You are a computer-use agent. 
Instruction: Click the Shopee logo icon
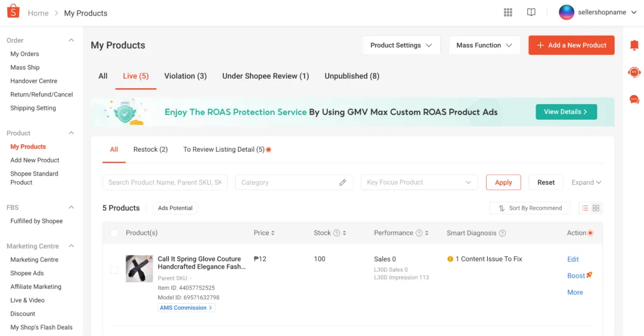(13, 12)
